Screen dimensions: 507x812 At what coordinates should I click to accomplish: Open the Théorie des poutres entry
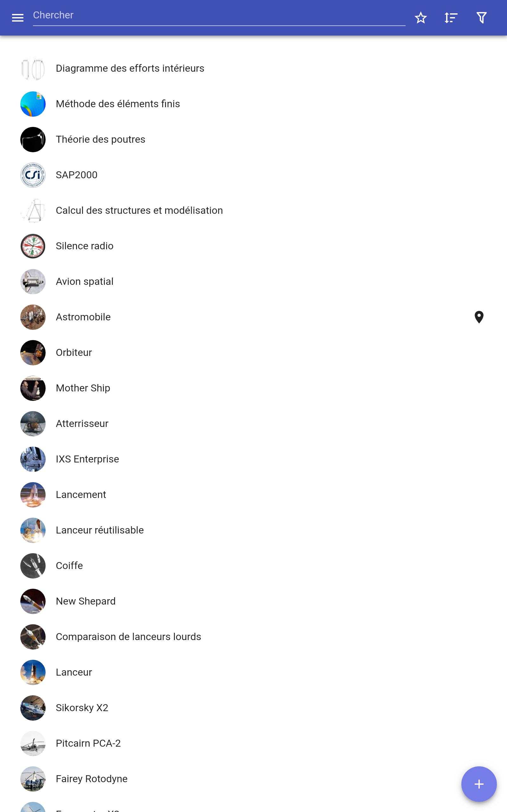(x=253, y=140)
